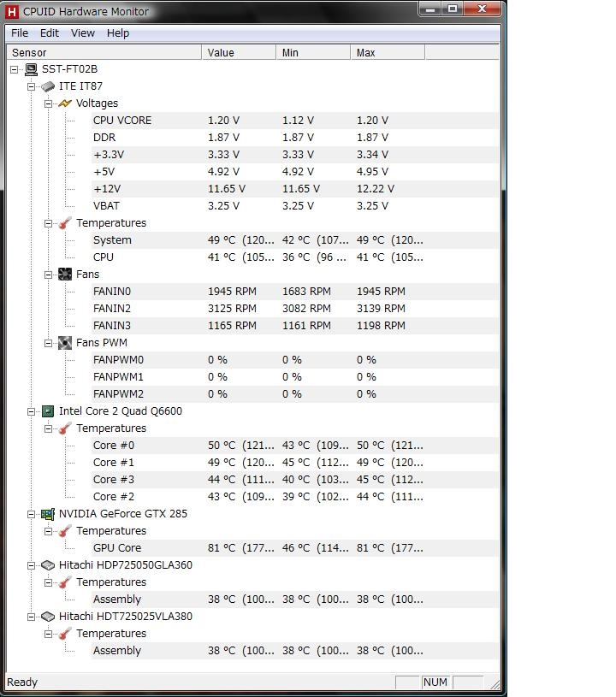
Task: Click the Fans PWM icon
Action: [65, 343]
